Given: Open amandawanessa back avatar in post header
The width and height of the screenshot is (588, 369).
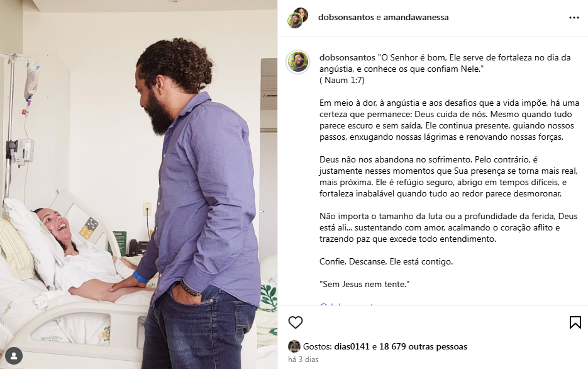Looking at the screenshot, I should [301, 14].
